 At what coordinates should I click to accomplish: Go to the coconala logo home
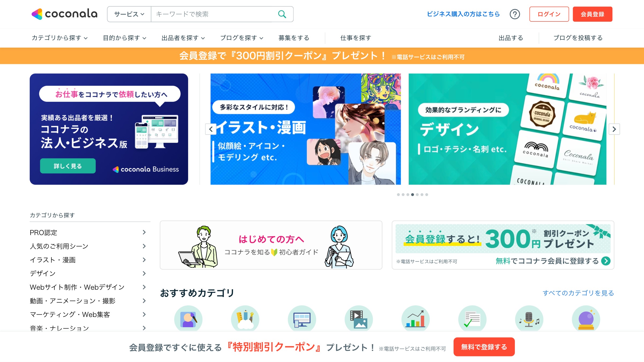tap(64, 14)
